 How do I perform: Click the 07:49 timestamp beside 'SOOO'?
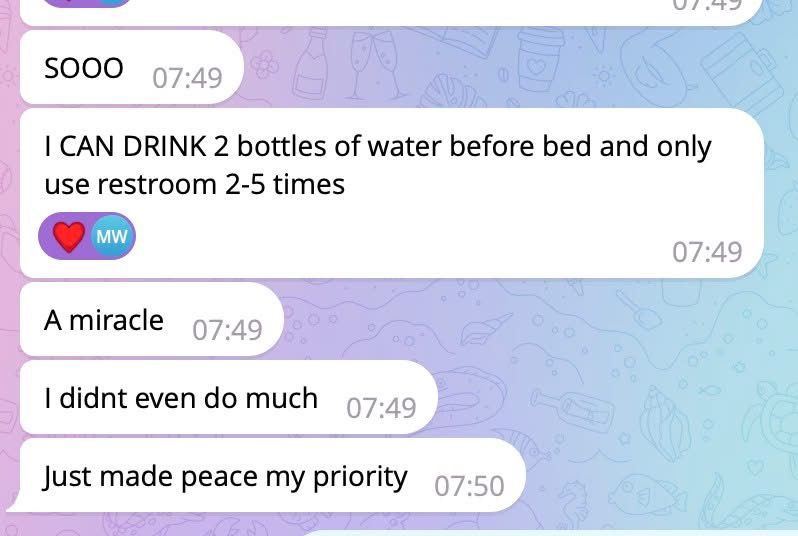[187, 78]
